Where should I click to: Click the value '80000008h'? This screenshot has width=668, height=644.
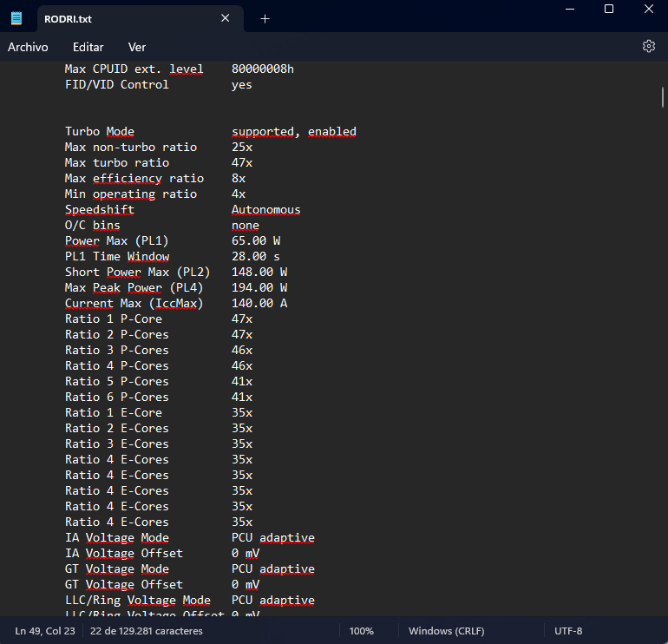click(x=262, y=69)
